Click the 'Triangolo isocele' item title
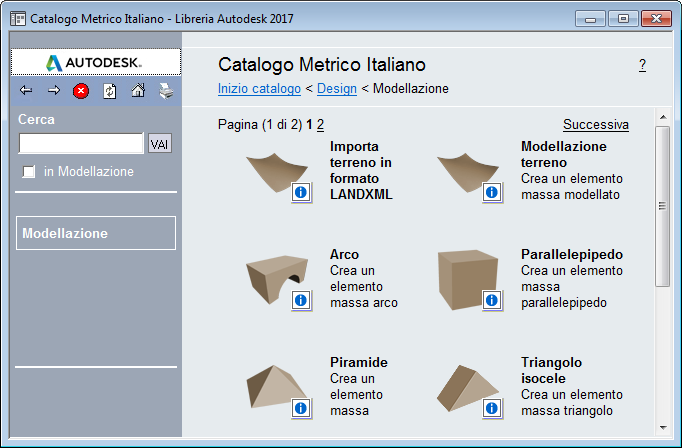682x448 pixels. (552, 370)
